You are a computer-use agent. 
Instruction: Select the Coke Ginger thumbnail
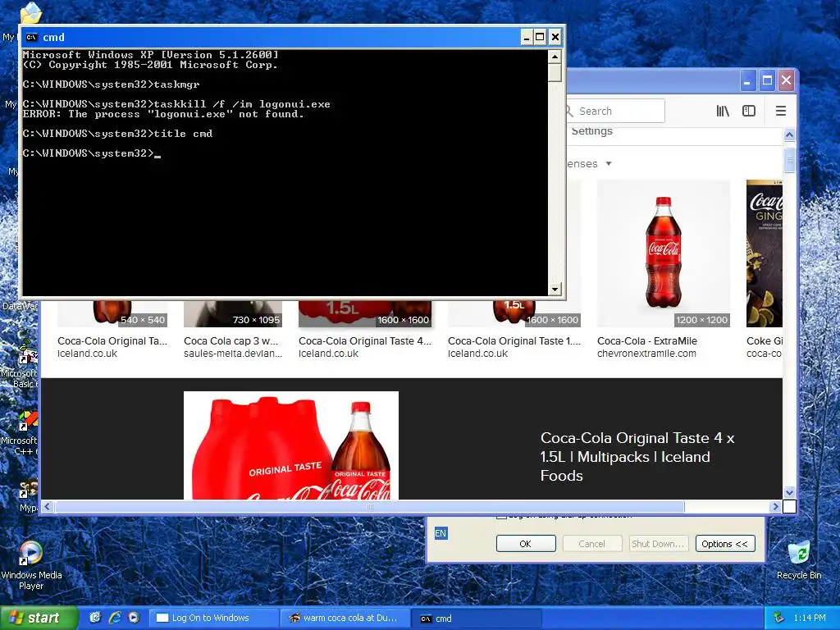point(765,253)
